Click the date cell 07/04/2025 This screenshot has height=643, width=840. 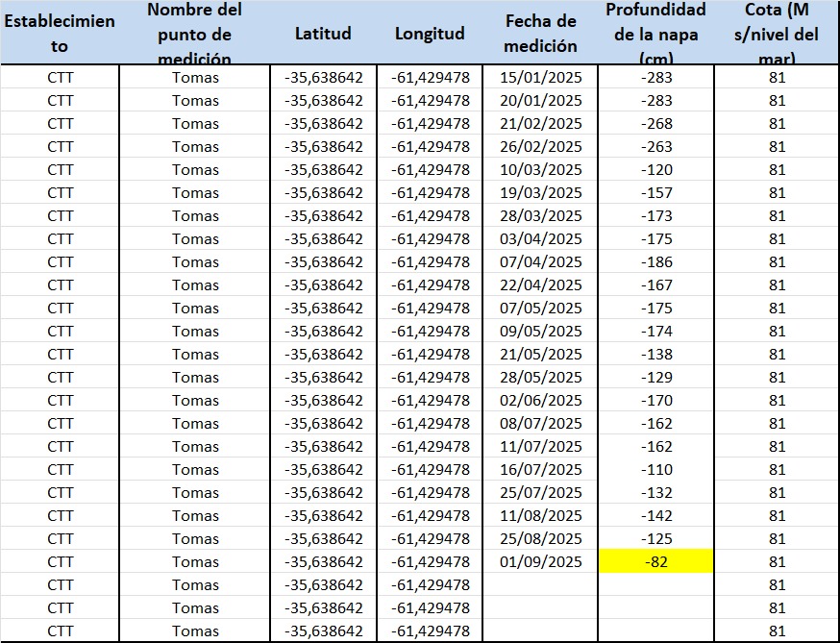540,262
